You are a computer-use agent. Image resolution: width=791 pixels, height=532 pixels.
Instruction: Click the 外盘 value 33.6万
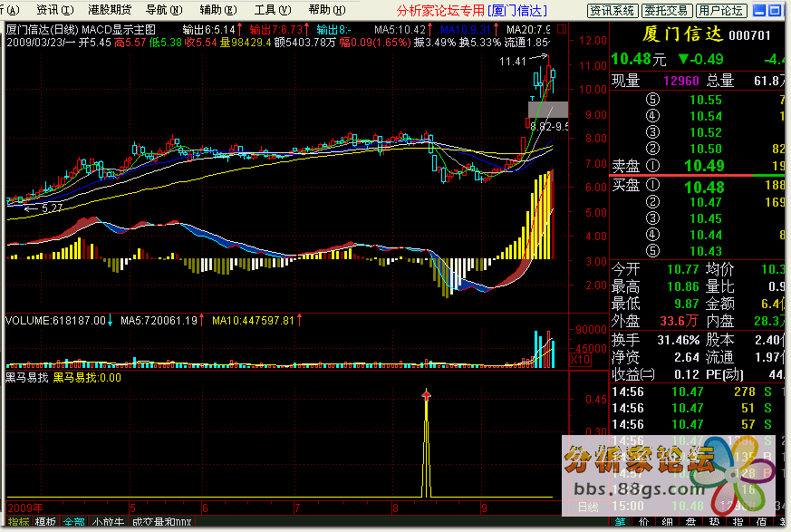click(x=679, y=321)
